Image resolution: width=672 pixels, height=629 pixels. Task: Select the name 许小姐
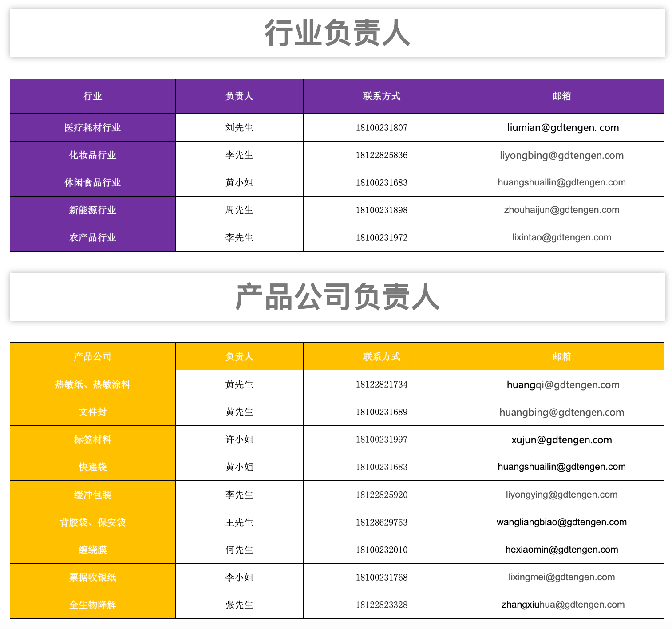(x=239, y=440)
